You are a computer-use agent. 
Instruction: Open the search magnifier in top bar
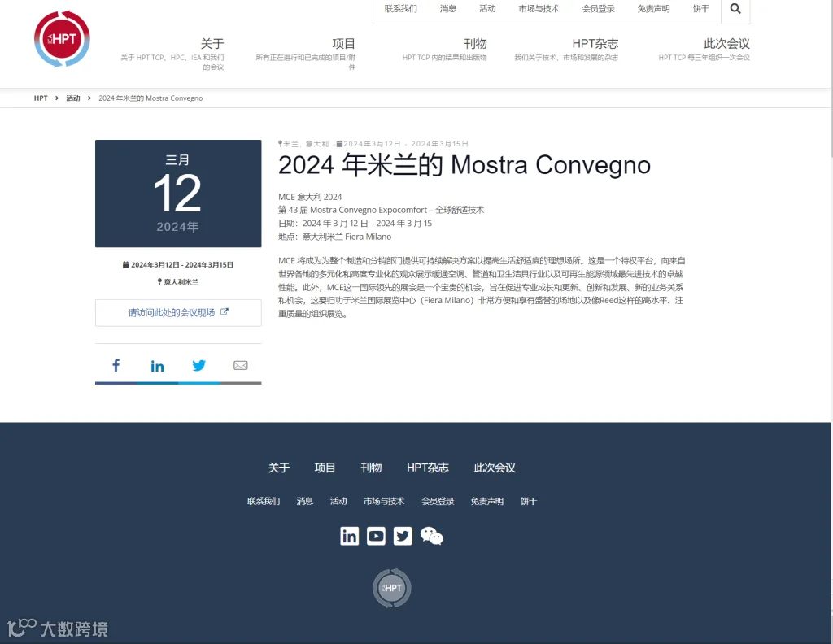pyautogui.click(x=735, y=9)
